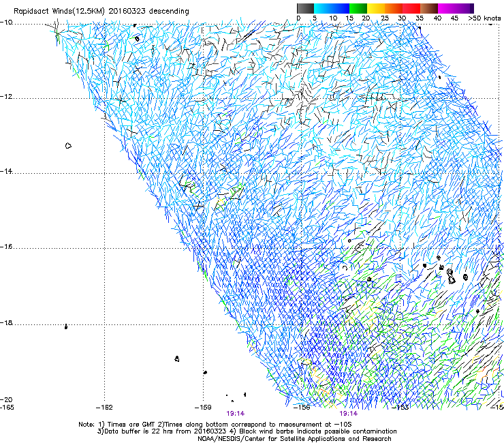The height and width of the screenshot is (443, 504).
Task: Click the '40' label under the legend
Action: point(437,18)
